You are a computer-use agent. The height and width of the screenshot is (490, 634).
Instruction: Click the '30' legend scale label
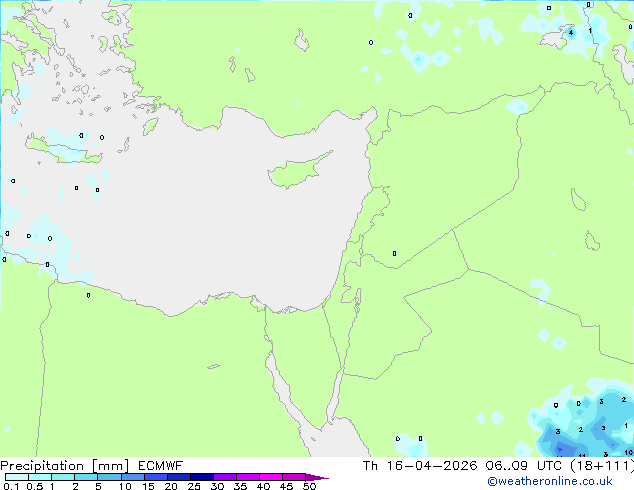click(217, 486)
